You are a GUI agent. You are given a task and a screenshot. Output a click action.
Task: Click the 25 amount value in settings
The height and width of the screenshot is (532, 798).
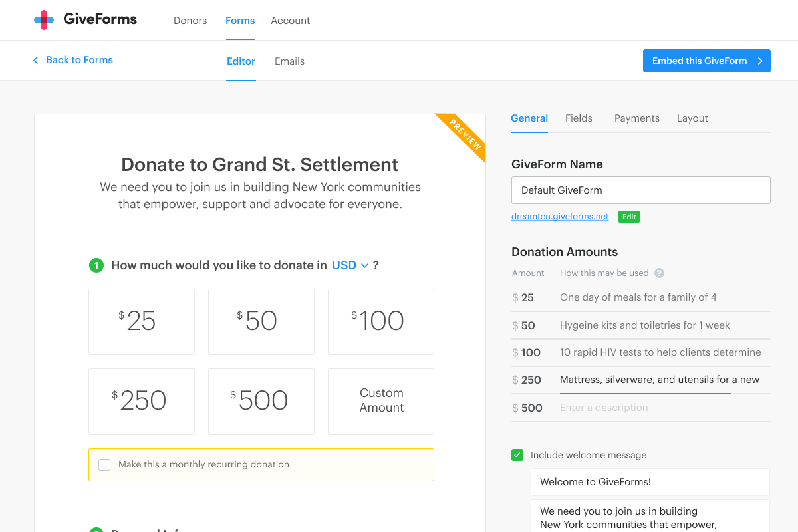pyautogui.click(x=527, y=298)
